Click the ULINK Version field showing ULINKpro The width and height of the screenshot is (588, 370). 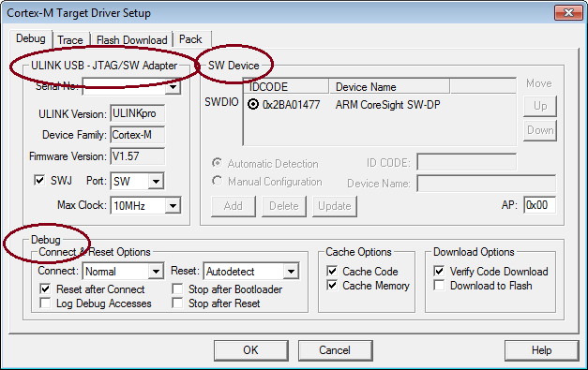137,113
